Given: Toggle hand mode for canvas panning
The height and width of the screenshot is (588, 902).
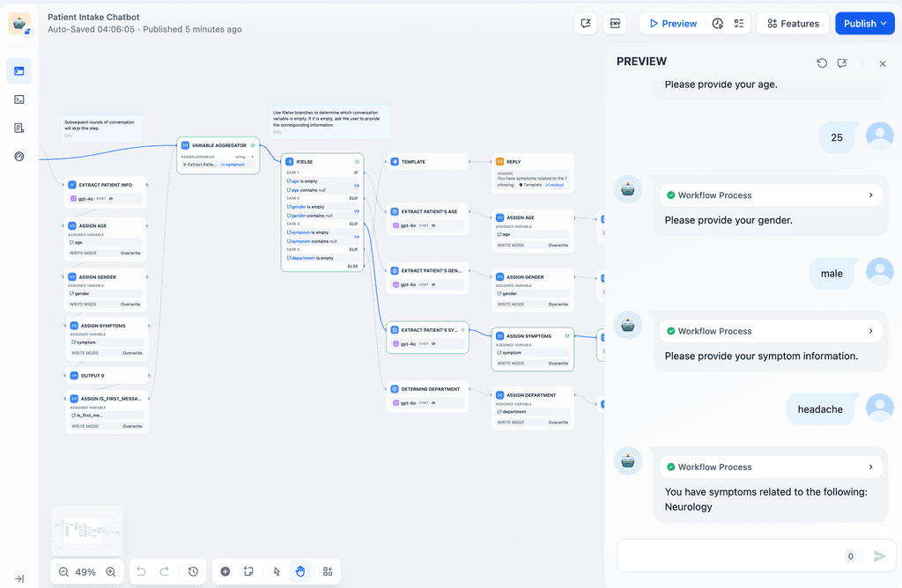Looking at the screenshot, I should 300,571.
